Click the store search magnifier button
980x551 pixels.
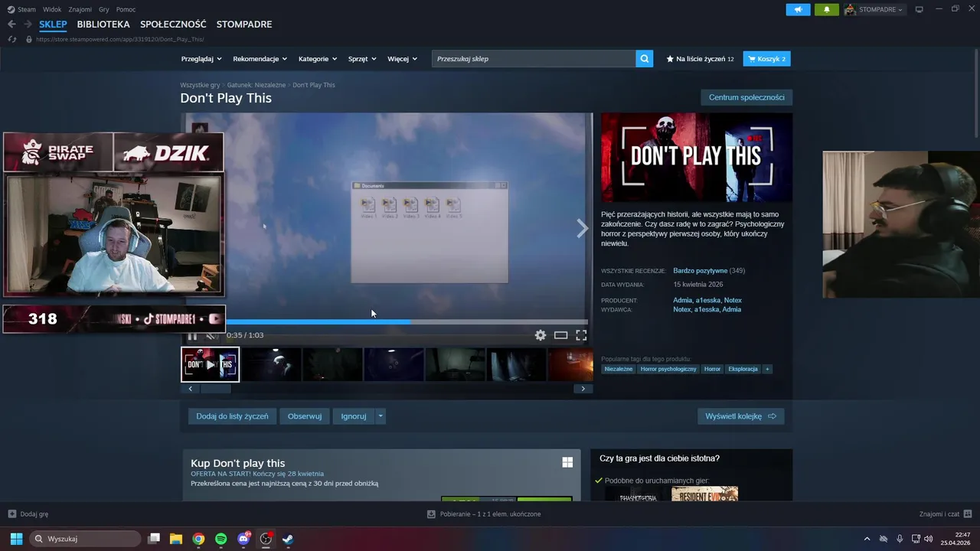645,59
